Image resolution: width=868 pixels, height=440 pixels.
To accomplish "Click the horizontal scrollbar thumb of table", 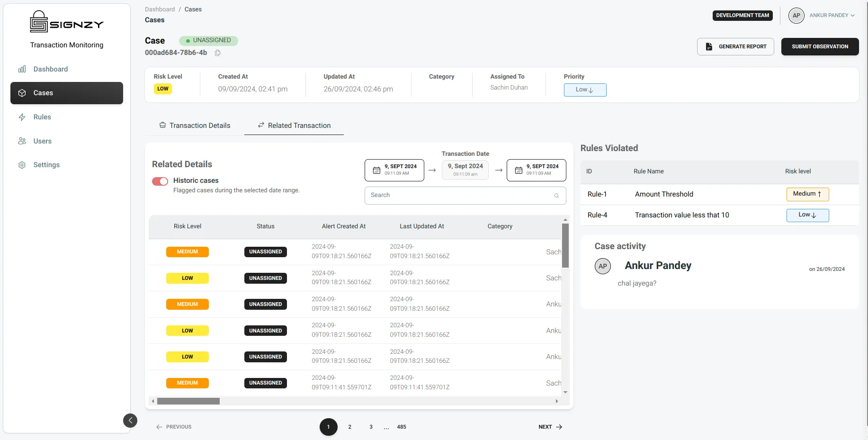I will [188, 401].
